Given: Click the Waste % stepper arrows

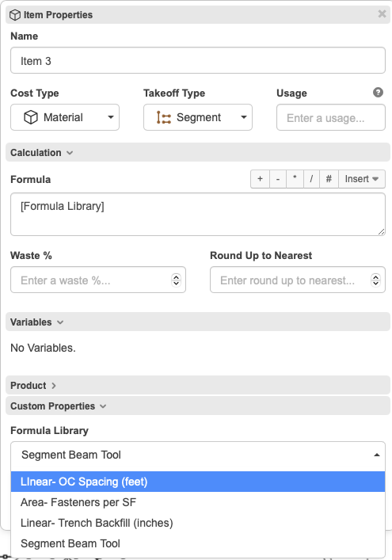Looking at the screenshot, I should pyautogui.click(x=176, y=280).
